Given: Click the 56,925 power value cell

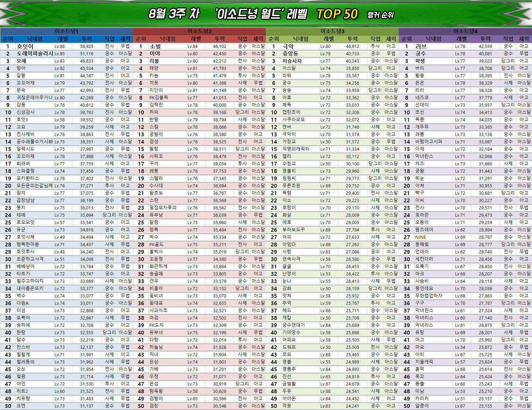Looking at the screenshot, I should pos(87,46).
